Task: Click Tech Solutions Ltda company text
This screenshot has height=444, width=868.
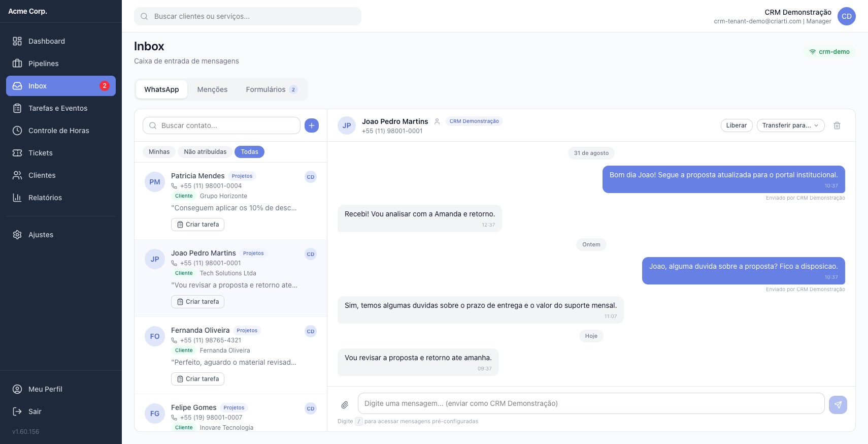Action: 228,273
